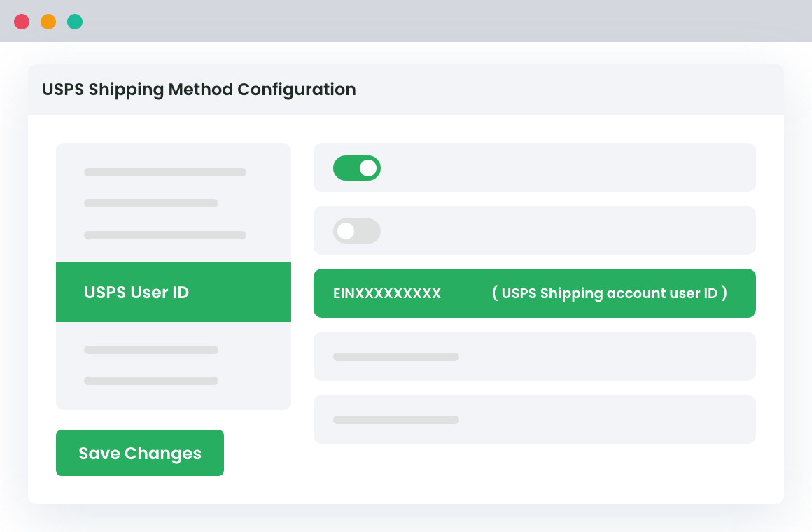Select the placeholder row below USPS User ID
Screen dimensions: 812x532
151,350
